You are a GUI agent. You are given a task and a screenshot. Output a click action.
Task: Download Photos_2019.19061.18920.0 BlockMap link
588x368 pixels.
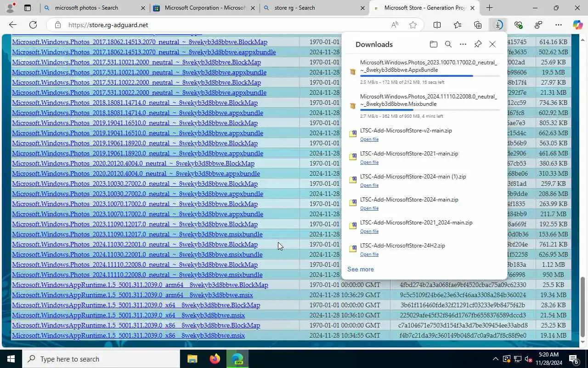[x=135, y=143]
